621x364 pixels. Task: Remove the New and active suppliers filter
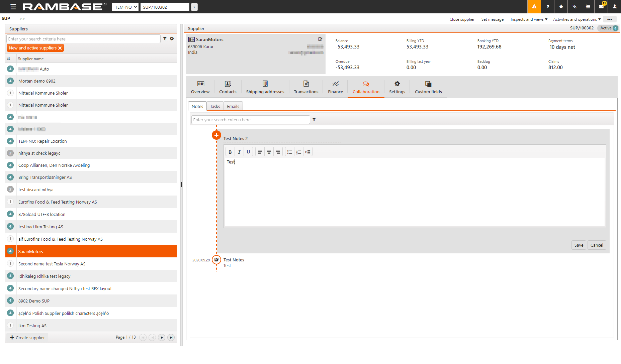[x=60, y=48]
